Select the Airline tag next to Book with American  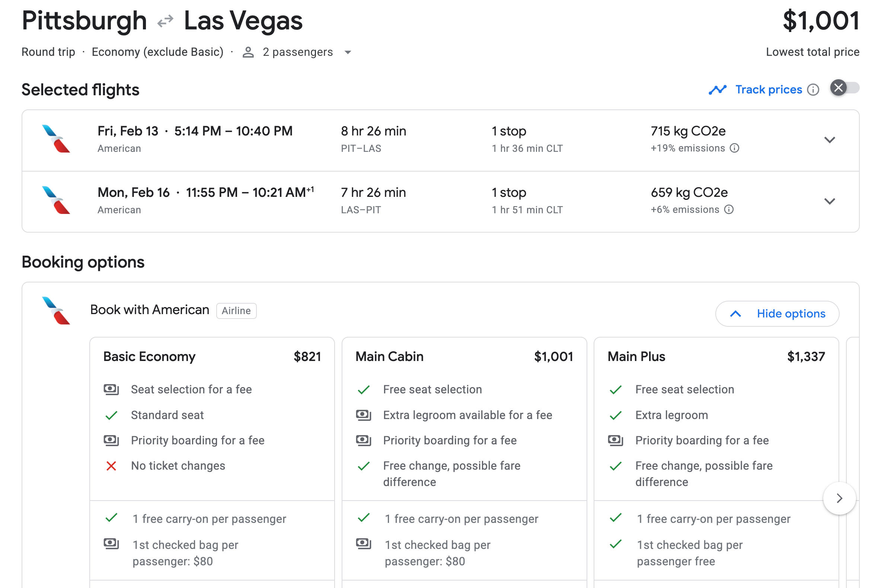click(x=236, y=310)
